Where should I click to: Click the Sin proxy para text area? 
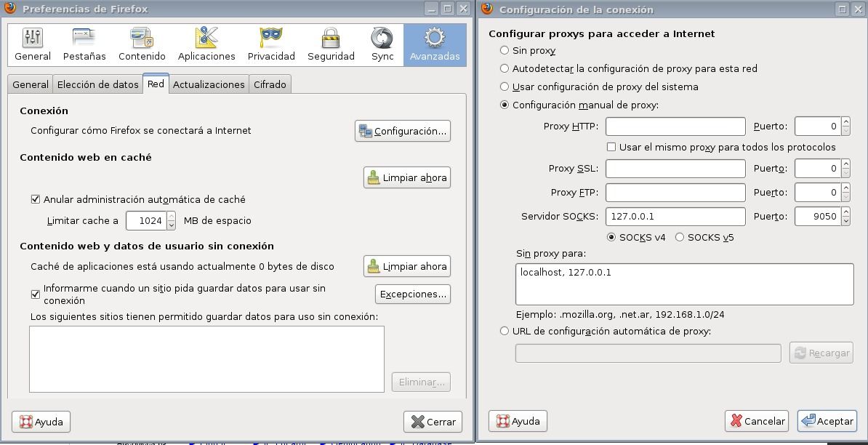pyautogui.click(x=684, y=284)
